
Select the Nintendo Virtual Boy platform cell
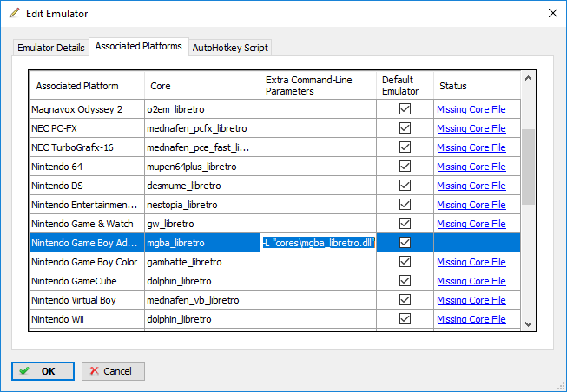tap(87, 300)
